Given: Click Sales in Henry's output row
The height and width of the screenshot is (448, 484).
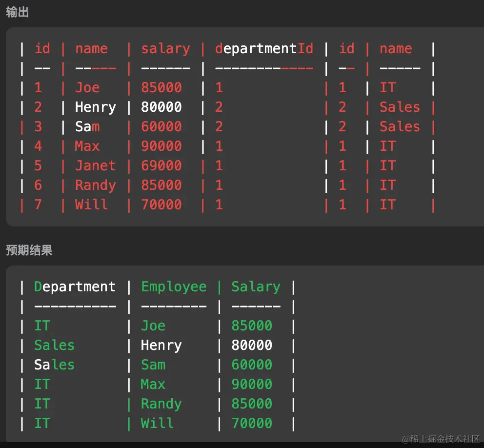Looking at the screenshot, I should [400, 107].
